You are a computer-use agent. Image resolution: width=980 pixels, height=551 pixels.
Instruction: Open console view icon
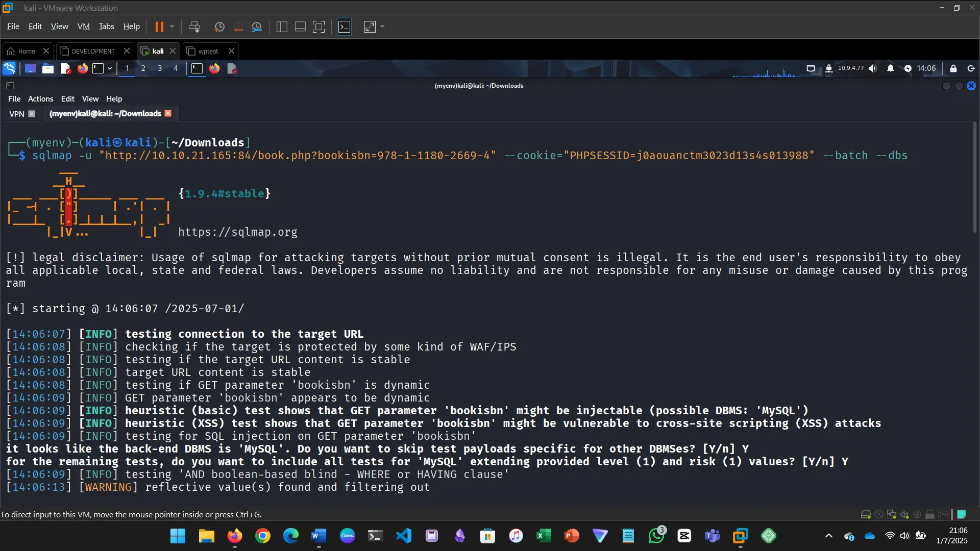pos(345,27)
